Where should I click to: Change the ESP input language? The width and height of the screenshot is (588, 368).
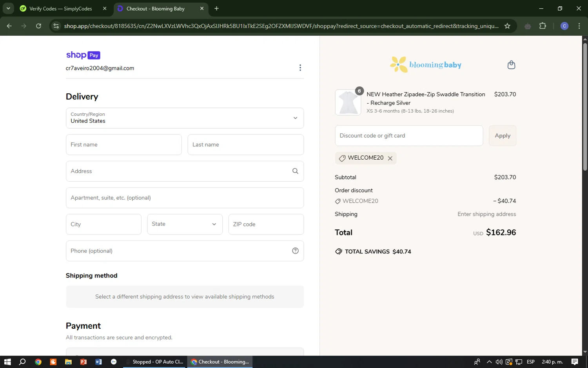click(x=531, y=362)
